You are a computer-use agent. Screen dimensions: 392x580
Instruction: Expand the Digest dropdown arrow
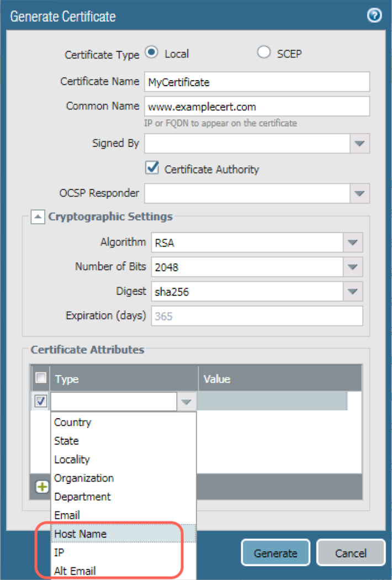[352, 291]
